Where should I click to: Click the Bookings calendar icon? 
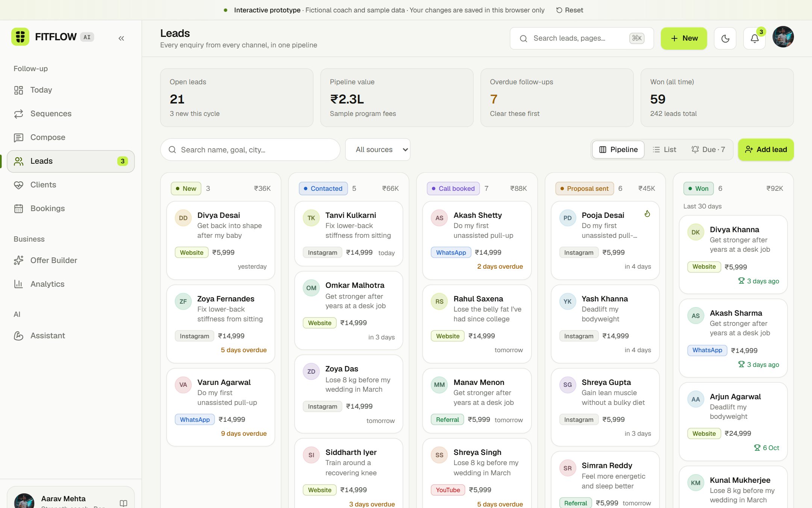18,208
